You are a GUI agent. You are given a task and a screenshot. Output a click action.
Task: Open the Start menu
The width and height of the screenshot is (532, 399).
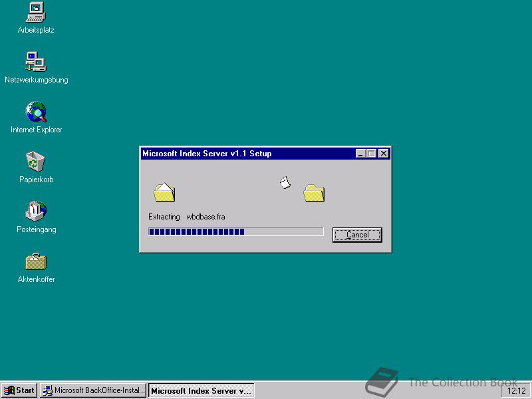(19, 390)
